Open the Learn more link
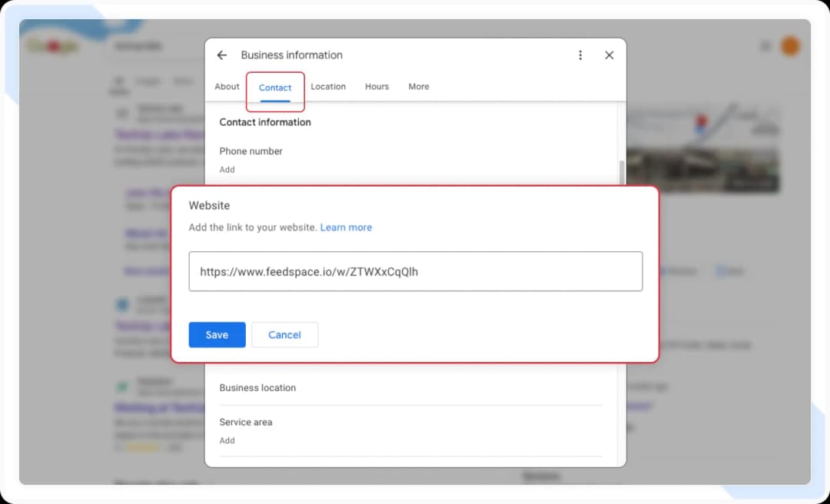 [346, 227]
